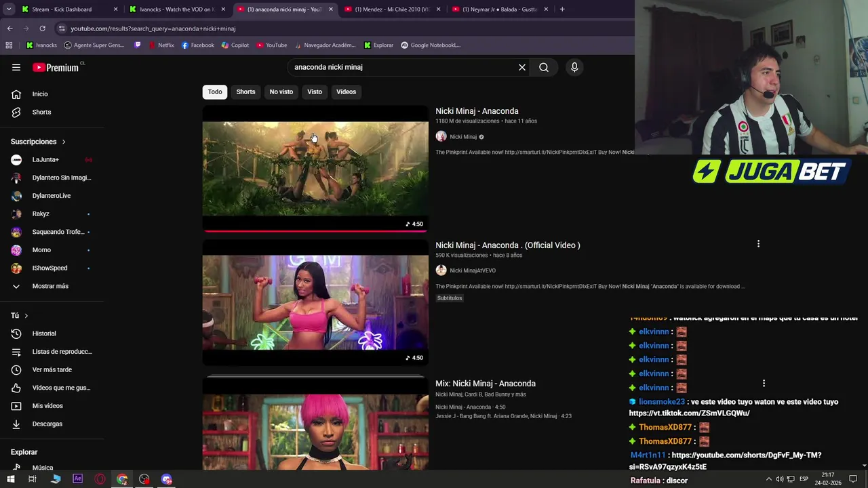Image resolution: width=868 pixels, height=488 pixels.
Task: Show hidden system tray icons
Action: [x=768, y=479]
